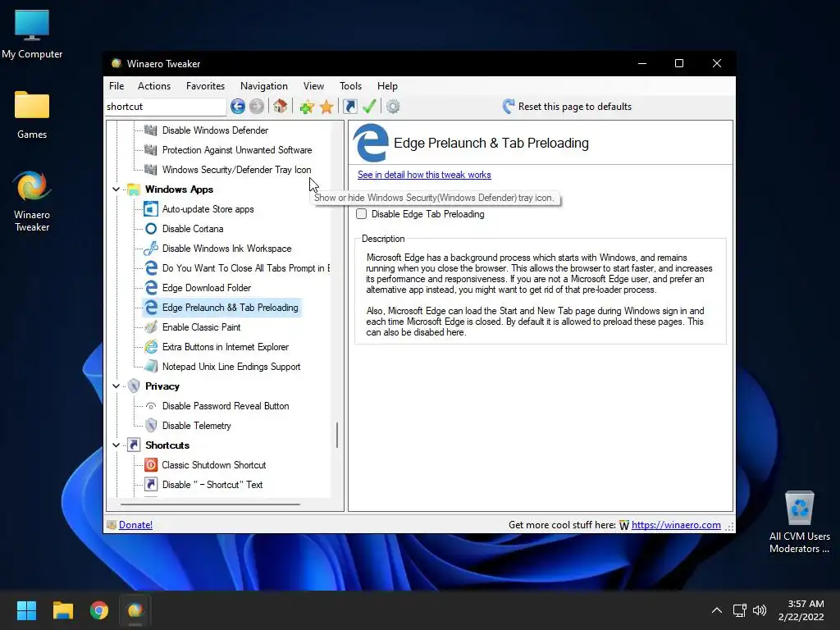Screen dimensions: 840x630
Task: Select the Shortcuts category label
Action: tap(167, 445)
